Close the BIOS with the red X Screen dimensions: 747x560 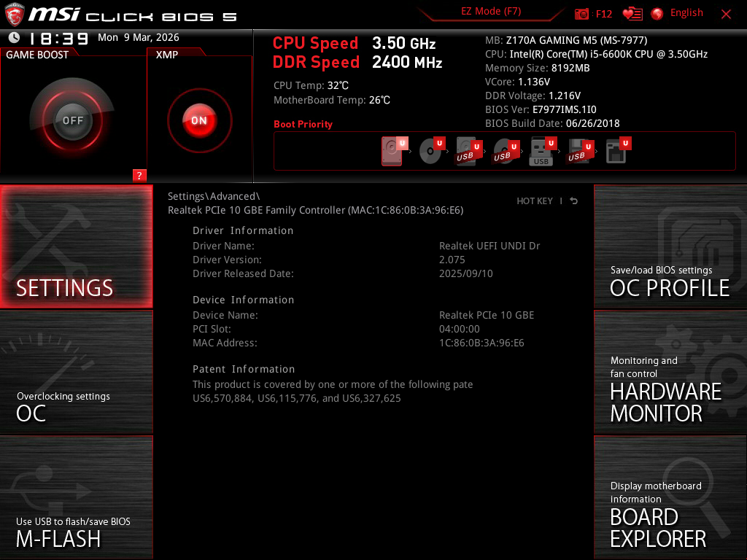pyautogui.click(x=726, y=15)
